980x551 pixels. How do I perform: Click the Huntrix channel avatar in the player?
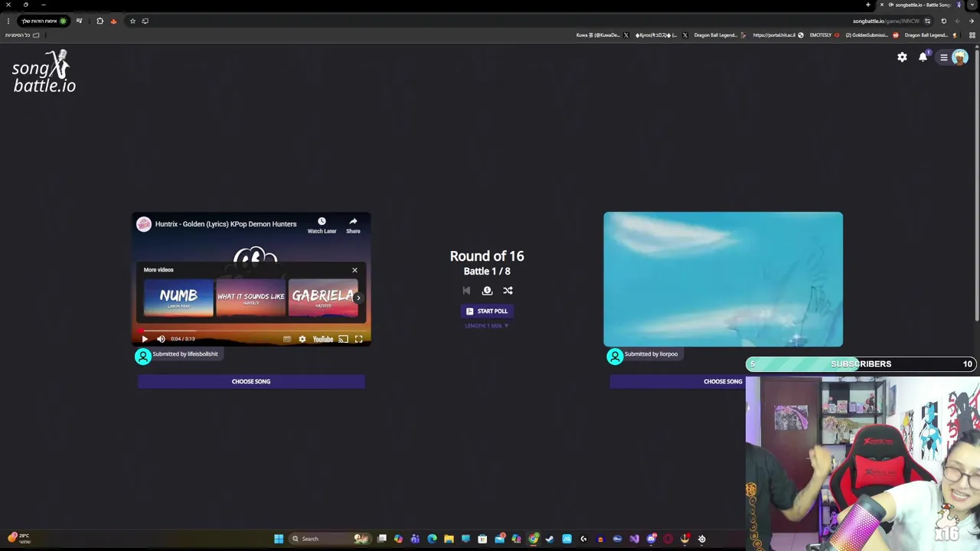144,224
